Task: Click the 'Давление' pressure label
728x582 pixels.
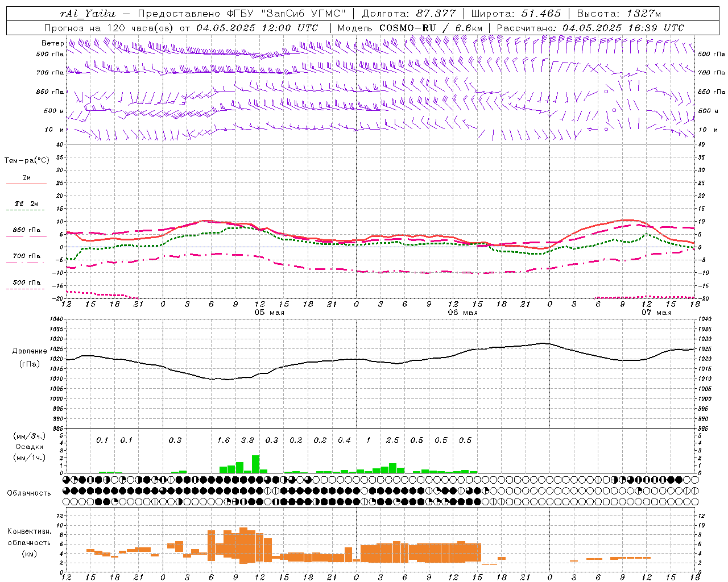Action: click(x=30, y=351)
